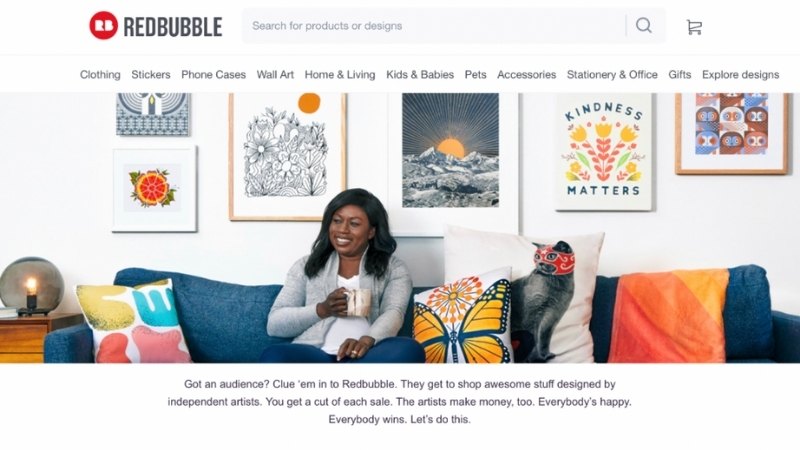Image resolution: width=800 pixels, height=450 pixels.
Task: Click the magnifying glass search icon
Action: 644,26
